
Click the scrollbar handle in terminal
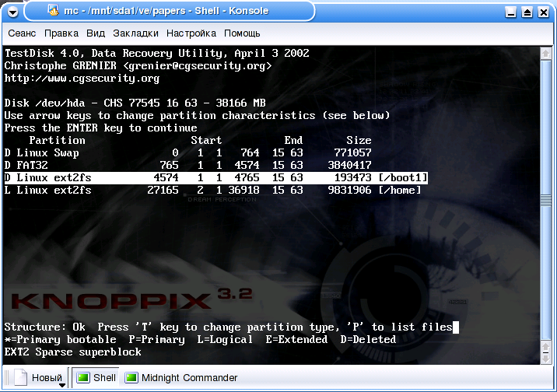pyautogui.click(x=546, y=201)
